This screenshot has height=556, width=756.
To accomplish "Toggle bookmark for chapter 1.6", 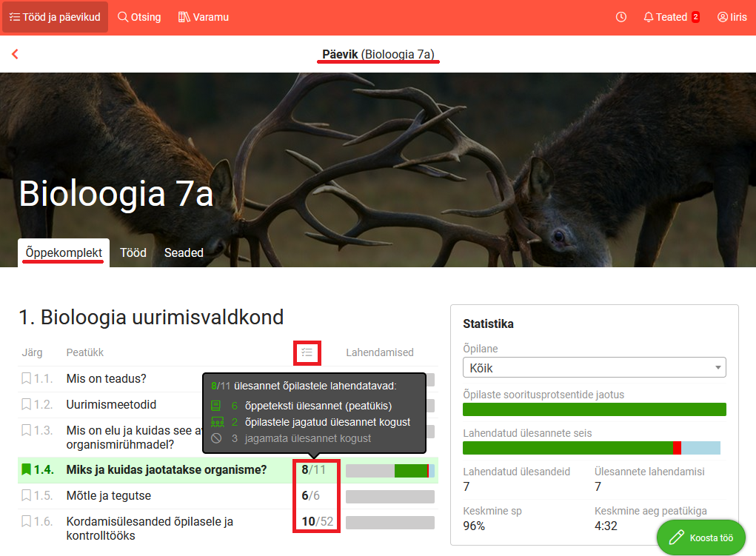I will pos(27,521).
